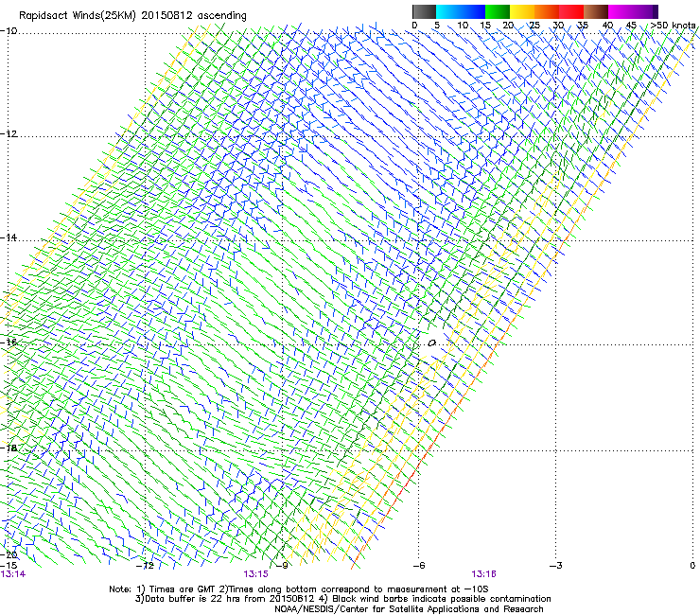
Task: Select the magenta 40-45 knots legend segment
Action: 621,11
